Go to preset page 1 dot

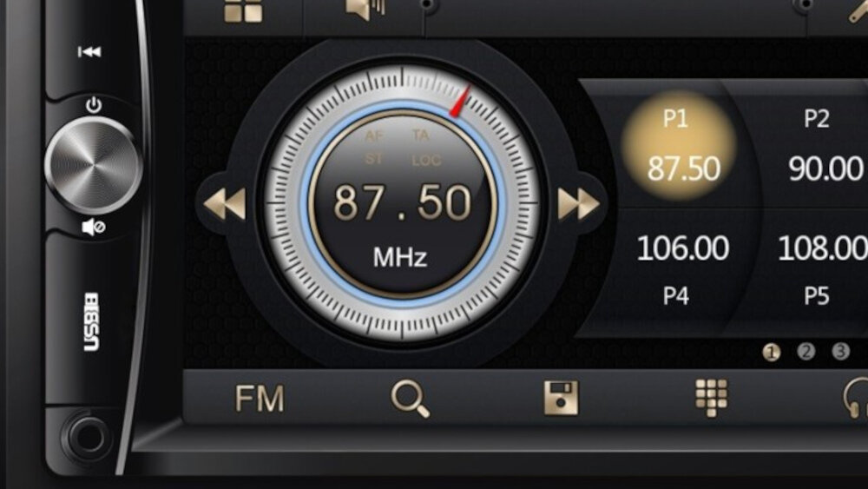point(771,352)
